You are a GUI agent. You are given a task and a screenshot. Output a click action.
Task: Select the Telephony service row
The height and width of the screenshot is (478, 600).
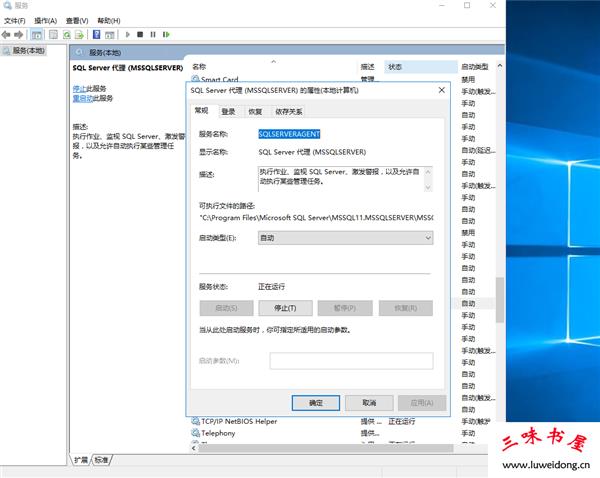point(341,433)
